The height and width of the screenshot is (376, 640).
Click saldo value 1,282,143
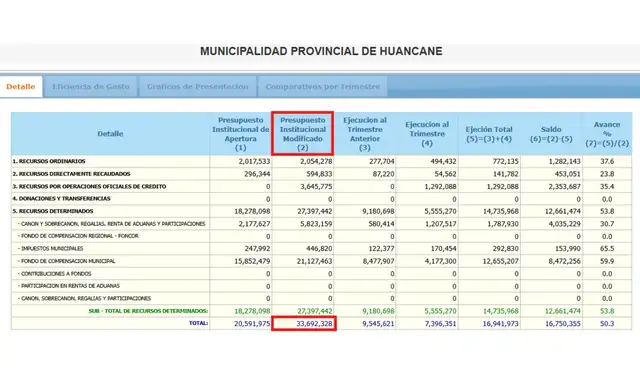564,162
